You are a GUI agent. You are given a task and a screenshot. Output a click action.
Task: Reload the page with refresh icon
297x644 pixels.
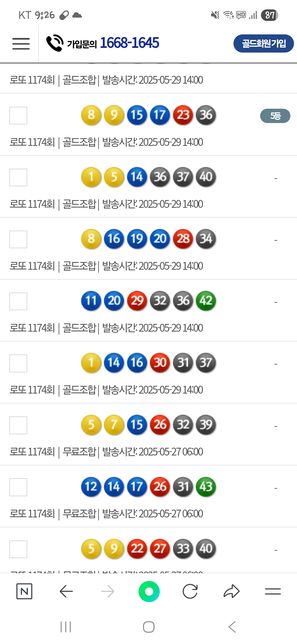190,591
